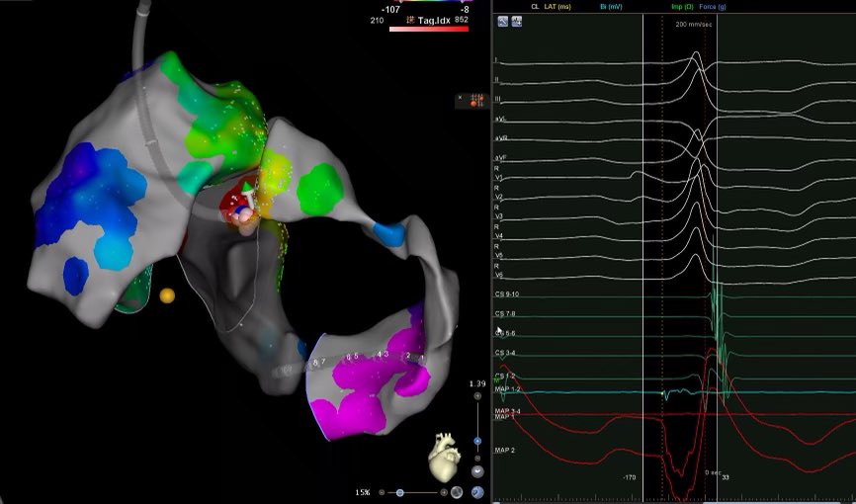Select the Force (g) header label
Screen dimensions: 856x504
[x=712, y=7]
